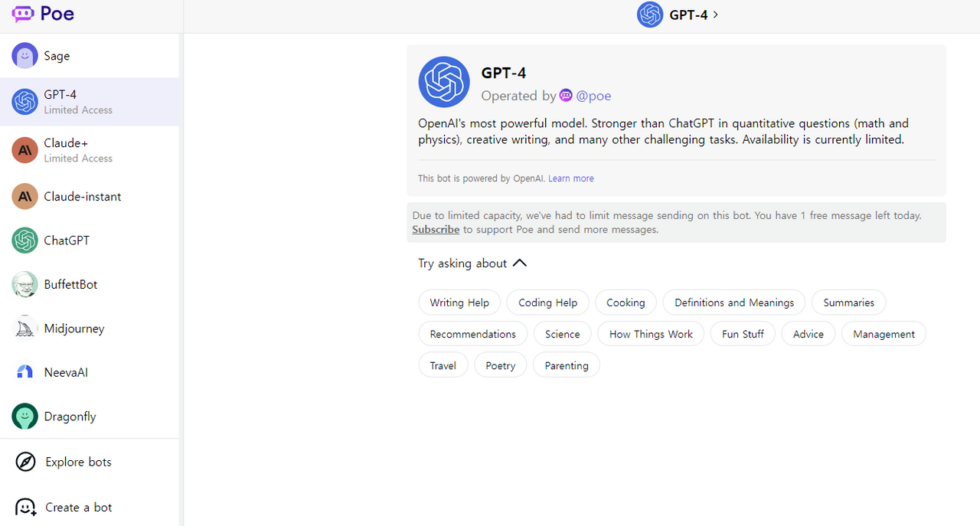Image resolution: width=980 pixels, height=526 pixels.
Task: Open the Learn more link
Action: [x=570, y=178]
